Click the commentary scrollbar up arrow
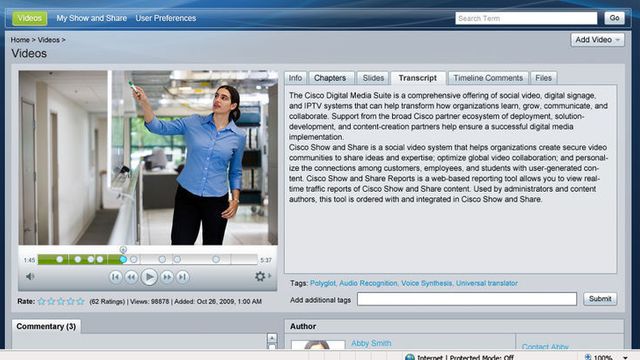640x360 pixels. coord(272,338)
